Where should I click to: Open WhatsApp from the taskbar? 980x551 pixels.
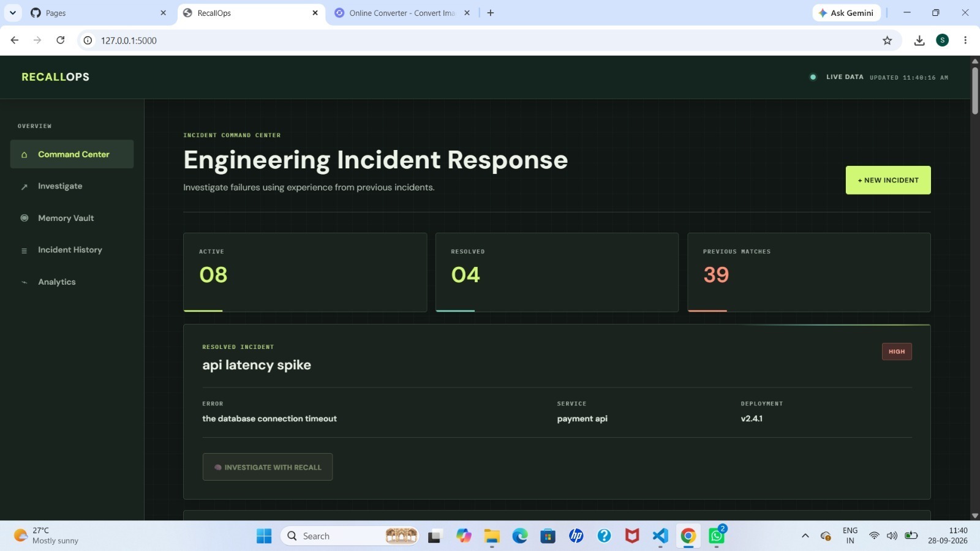(717, 536)
